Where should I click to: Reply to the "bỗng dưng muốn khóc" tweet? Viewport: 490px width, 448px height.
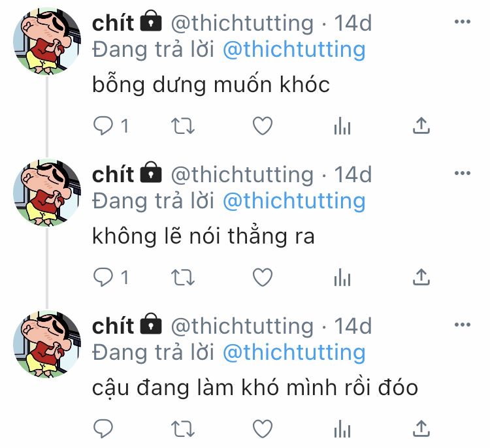click(103, 126)
